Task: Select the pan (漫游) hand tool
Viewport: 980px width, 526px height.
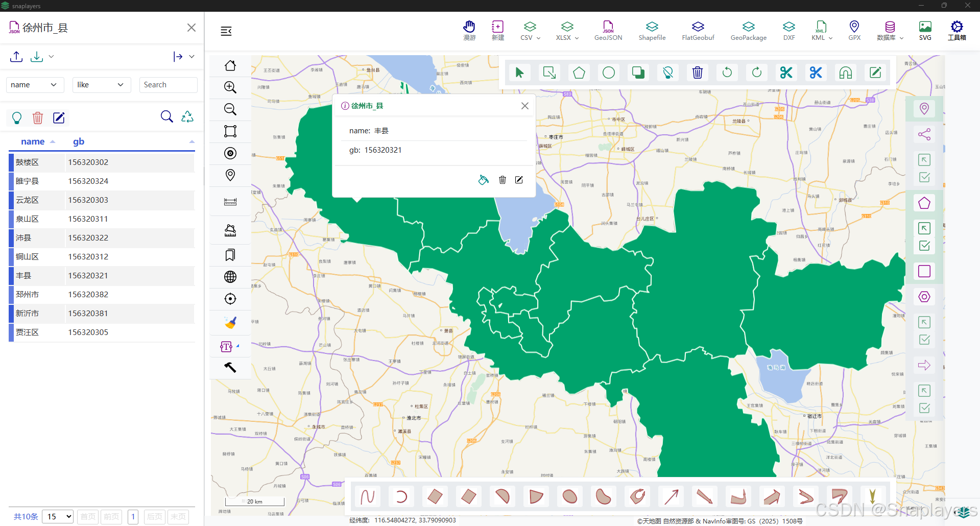Action: [x=469, y=31]
